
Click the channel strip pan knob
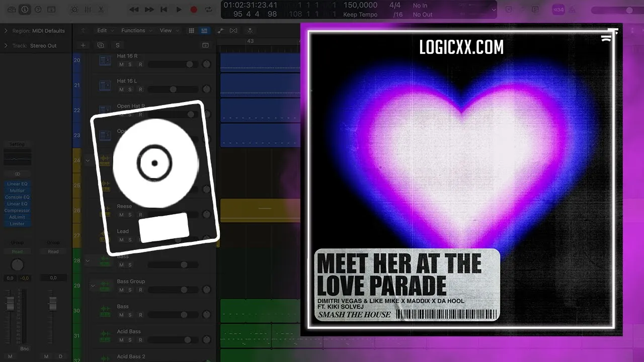pos(17,264)
